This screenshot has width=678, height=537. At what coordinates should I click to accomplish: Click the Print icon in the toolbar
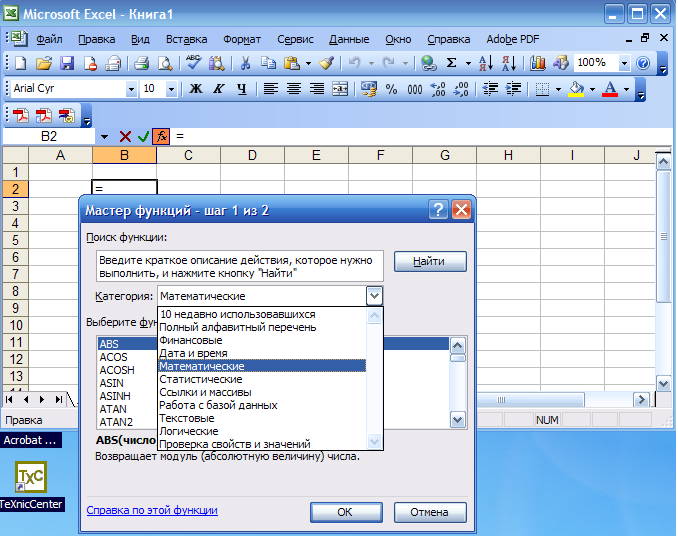pyautogui.click(x=141, y=64)
